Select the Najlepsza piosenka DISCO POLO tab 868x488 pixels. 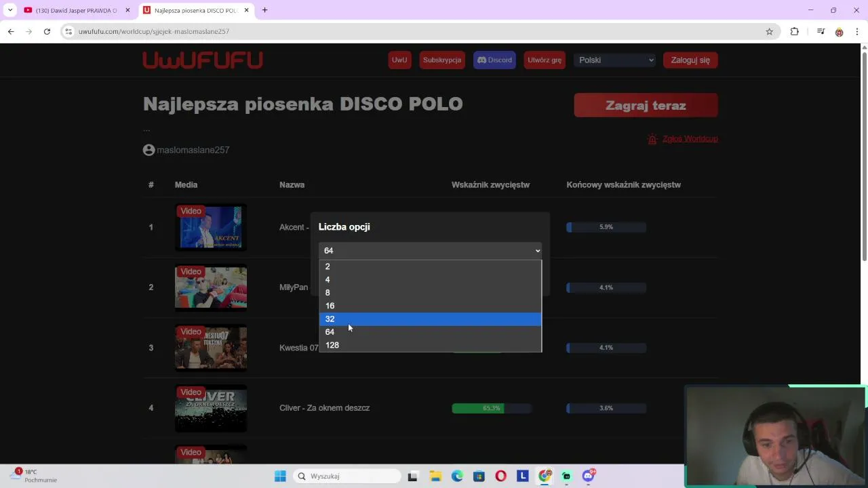[x=195, y=10]
